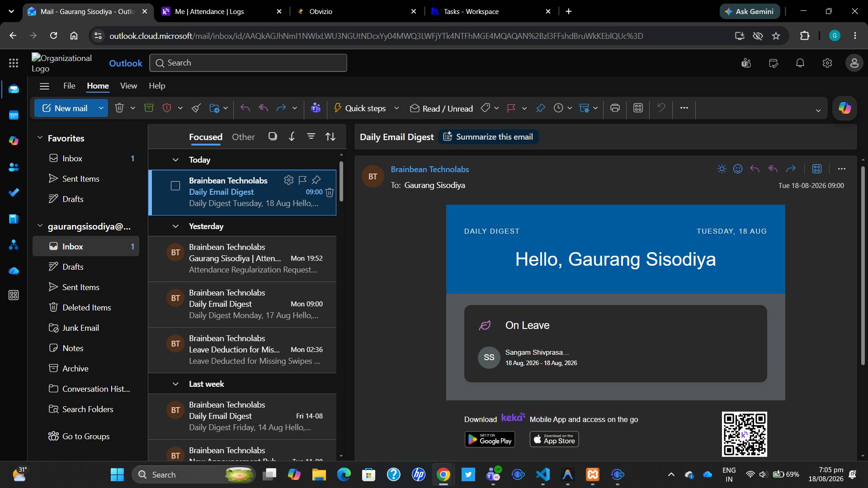Open Outlook settings gear icon

tap(827, 63)
